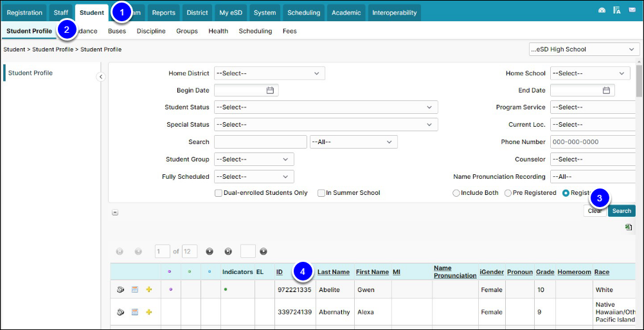Click the phone icon in Abelite's row
The image size is (644, 330).
pyautogui.click(x=120, y=289)
